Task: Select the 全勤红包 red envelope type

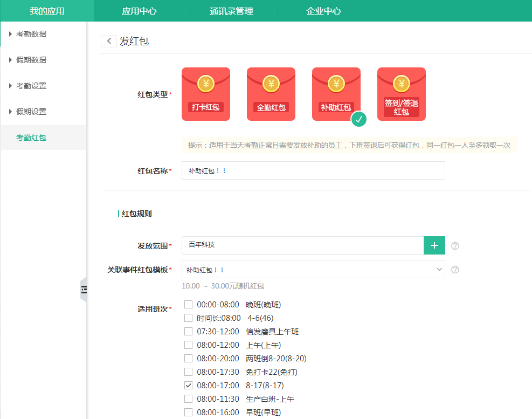Action: 271,94
